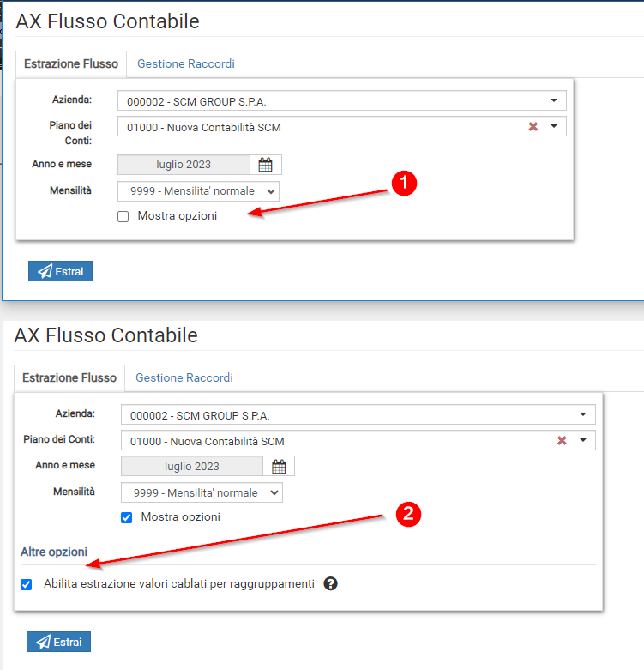The width and height of the screenshot is (644, 670).
Task: Disable Abilita estrazione valori cablati per raggruppamenti
Action: 27,584
